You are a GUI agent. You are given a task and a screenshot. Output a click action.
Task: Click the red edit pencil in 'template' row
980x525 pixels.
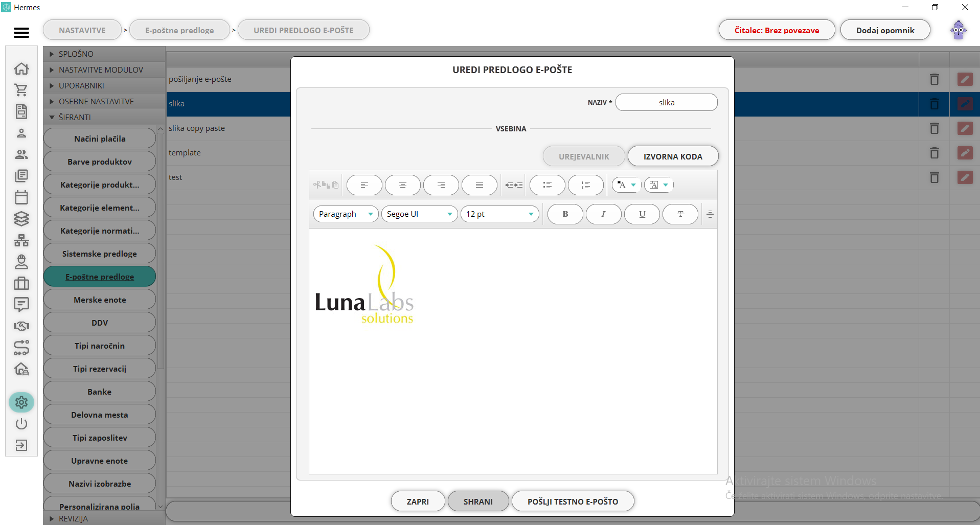[x=965, y=153]
